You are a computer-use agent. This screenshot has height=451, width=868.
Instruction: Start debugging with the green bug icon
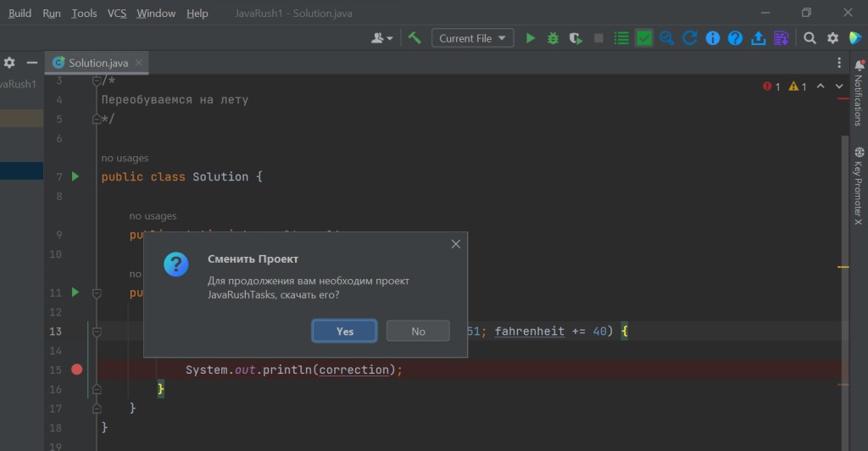(553, 38)
